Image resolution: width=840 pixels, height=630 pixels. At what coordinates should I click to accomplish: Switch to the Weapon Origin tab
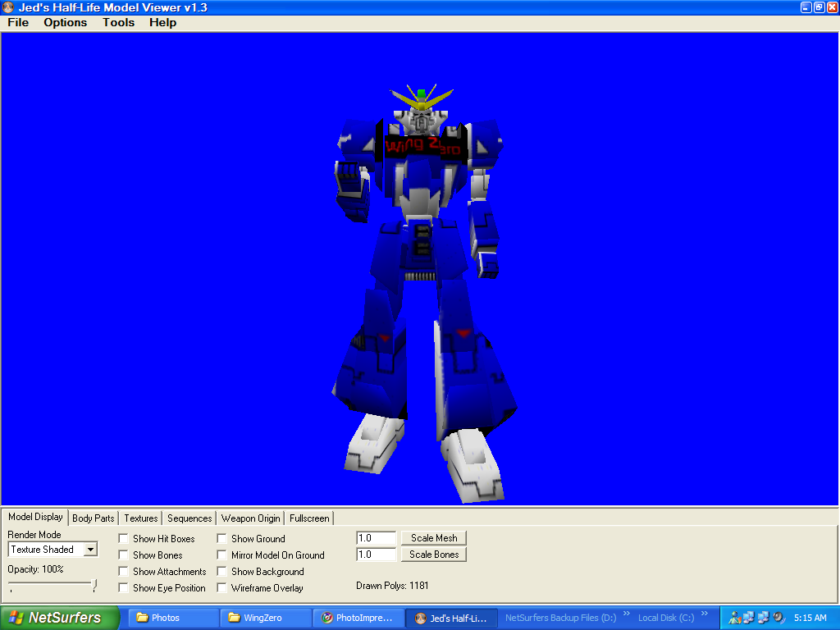[x=251, y=518]
